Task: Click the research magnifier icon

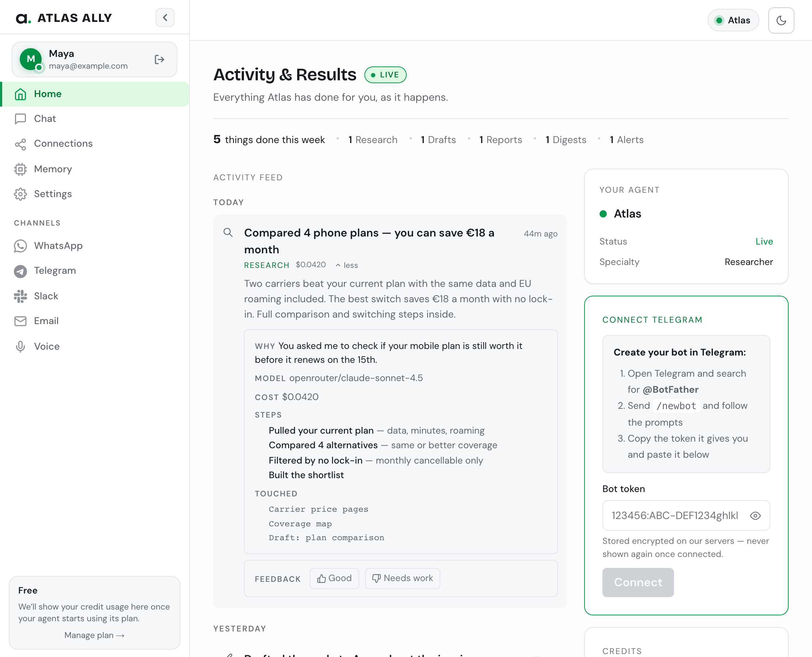Action: pyautogui.click(x=228, y=233)
